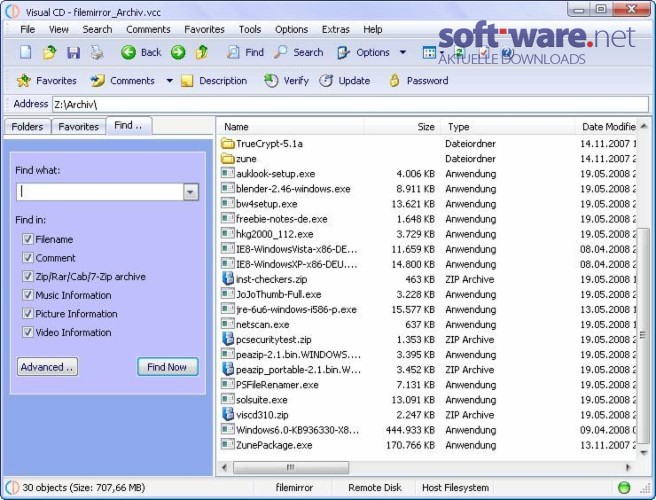Open the Favorites menu in menu bar
This screenshot has width=656, height=500.
[204, 29]
